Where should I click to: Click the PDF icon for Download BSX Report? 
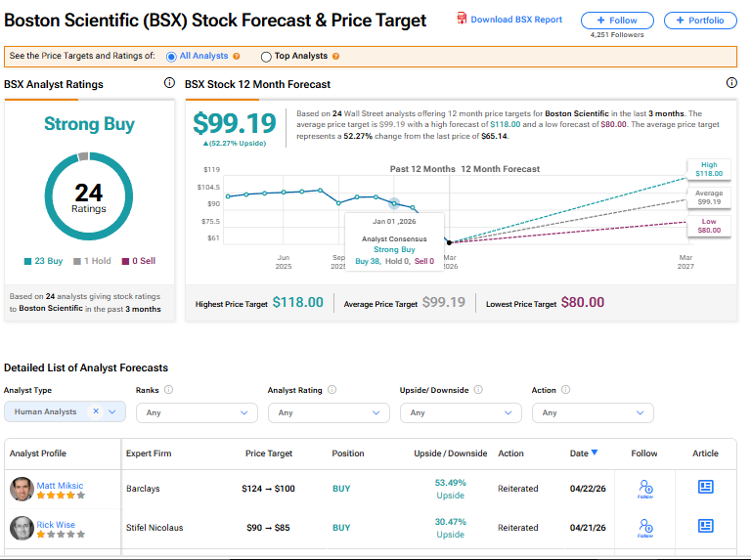(462, 19)
